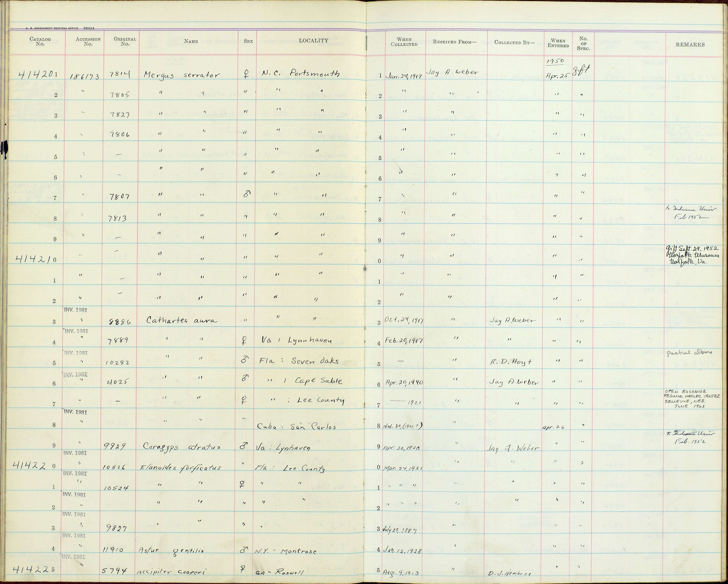Image resolution: width=728 pixels, height=584 pixels.
Task: Click original number '9827'
Action: (116, 528)
